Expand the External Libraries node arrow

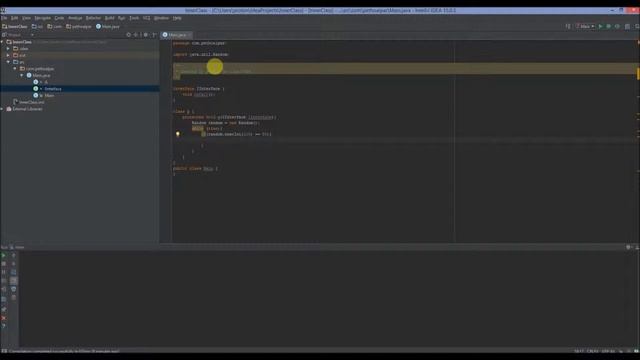pos(2,109)
